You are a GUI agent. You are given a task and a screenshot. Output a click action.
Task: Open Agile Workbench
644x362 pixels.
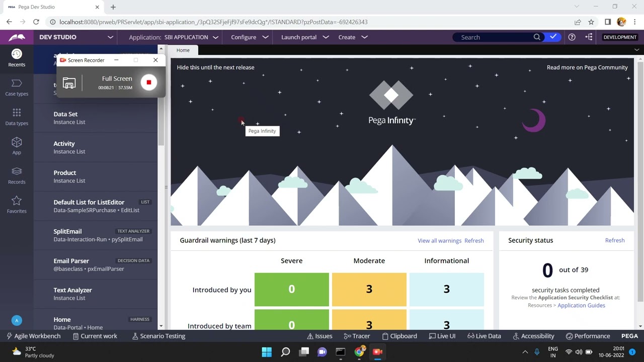click(33, 336)
